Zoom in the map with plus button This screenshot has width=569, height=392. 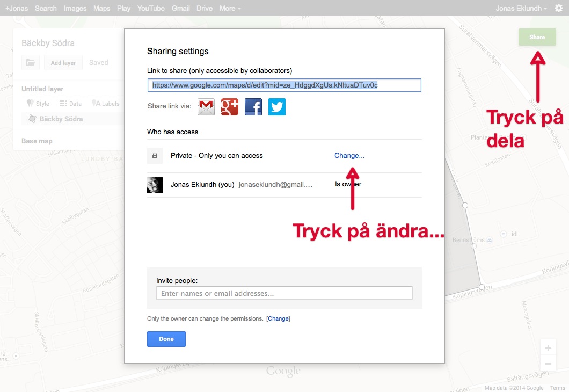(548, 348)
